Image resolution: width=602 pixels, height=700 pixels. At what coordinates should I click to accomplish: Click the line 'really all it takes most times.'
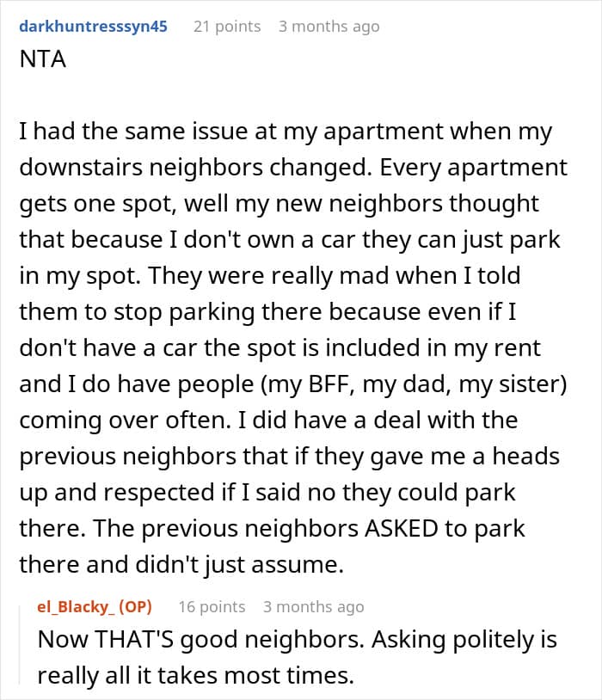[195, 676]
